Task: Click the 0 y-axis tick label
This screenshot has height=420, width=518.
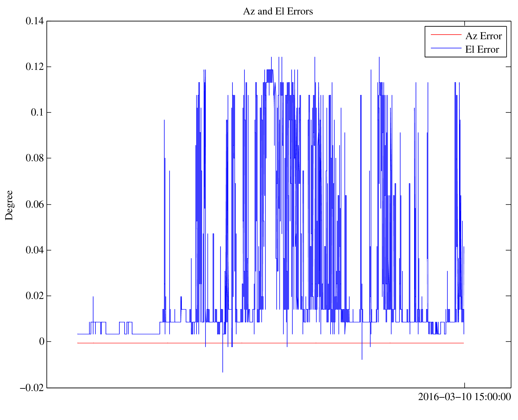Action: [42, 342]
